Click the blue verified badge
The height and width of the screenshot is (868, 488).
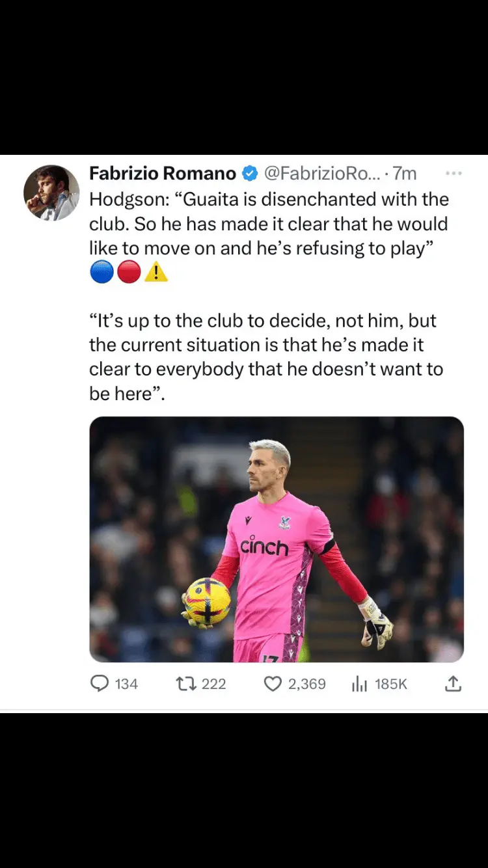[x=250, y=174]
